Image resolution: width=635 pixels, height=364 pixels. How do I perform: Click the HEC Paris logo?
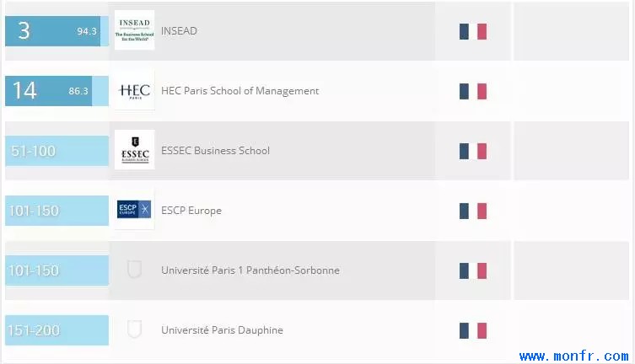click(x=134, y=90)
